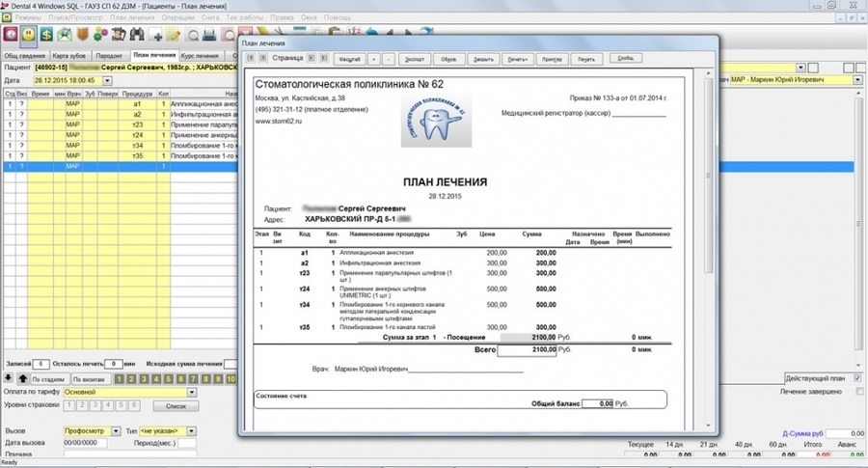Screen dimensions: 868x468
Task: Click the preview vertical scrollbar thumb
Action: pyautogui.click(x=708, y=175)
